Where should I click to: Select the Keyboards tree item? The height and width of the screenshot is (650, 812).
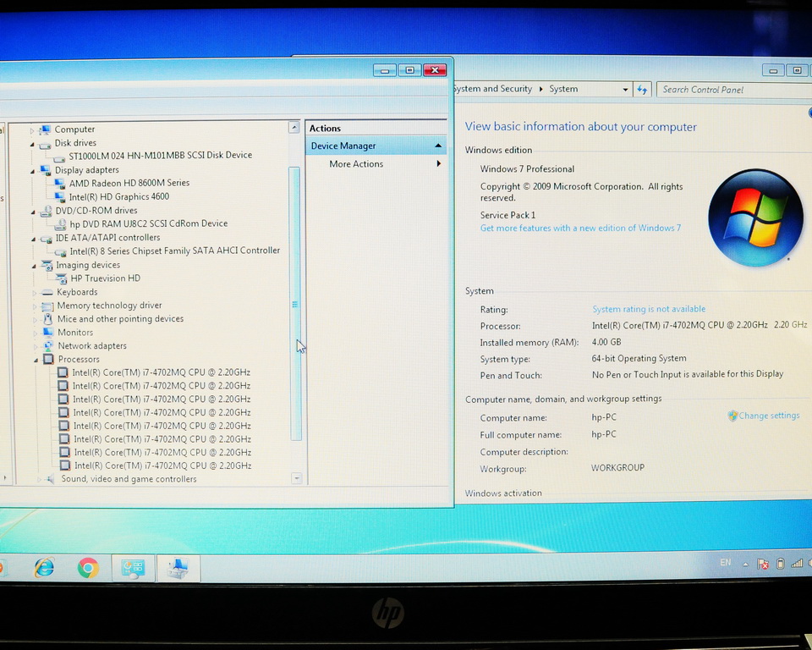(x=77, y=292)
